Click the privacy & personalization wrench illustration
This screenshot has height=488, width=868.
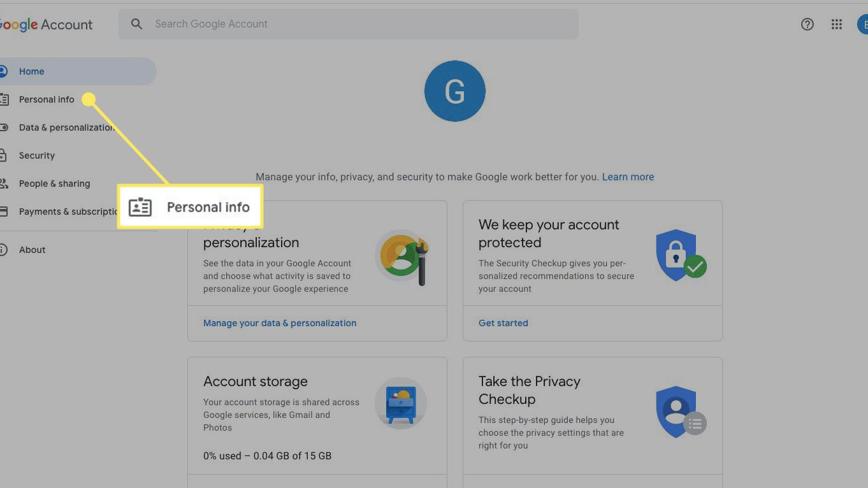click(x=402, y=257)
